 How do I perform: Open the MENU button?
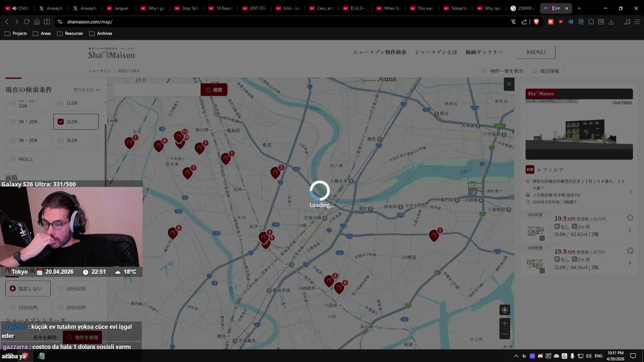click(536, 52)
